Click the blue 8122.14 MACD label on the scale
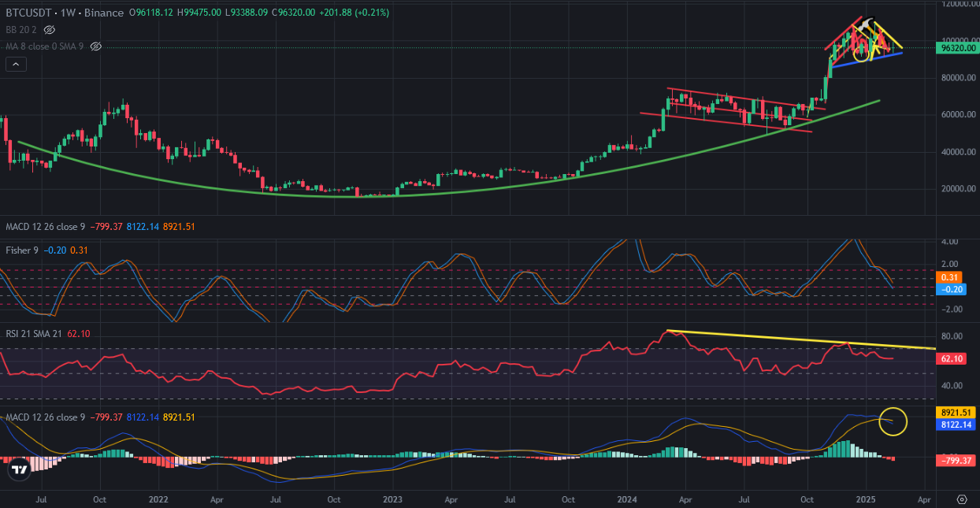 coord(957,425)
